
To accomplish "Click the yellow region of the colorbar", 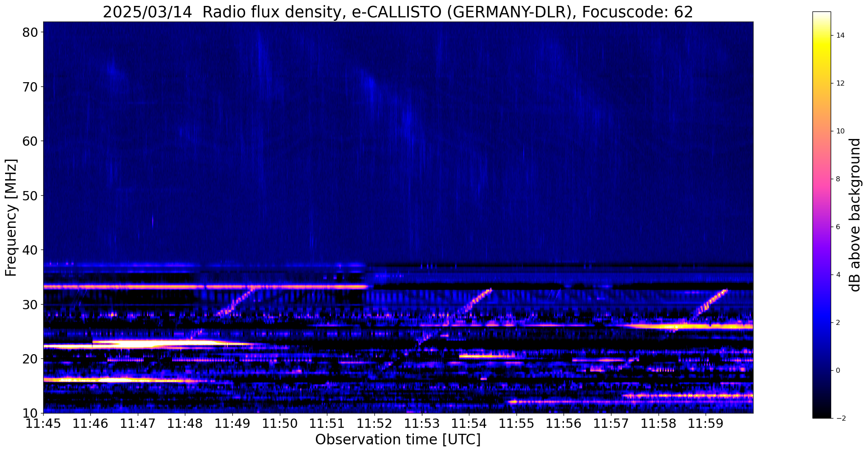I will coord(821,47).
